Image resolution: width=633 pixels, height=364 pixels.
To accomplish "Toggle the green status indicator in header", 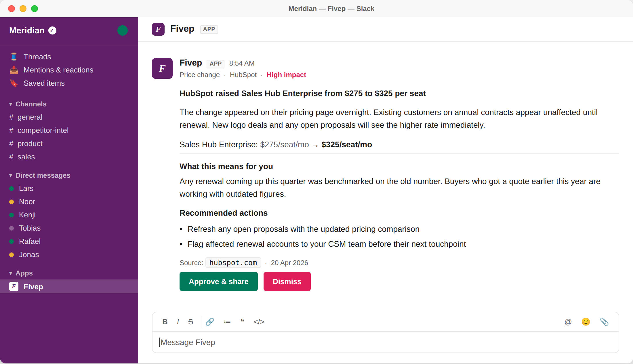I will [123, 30].
